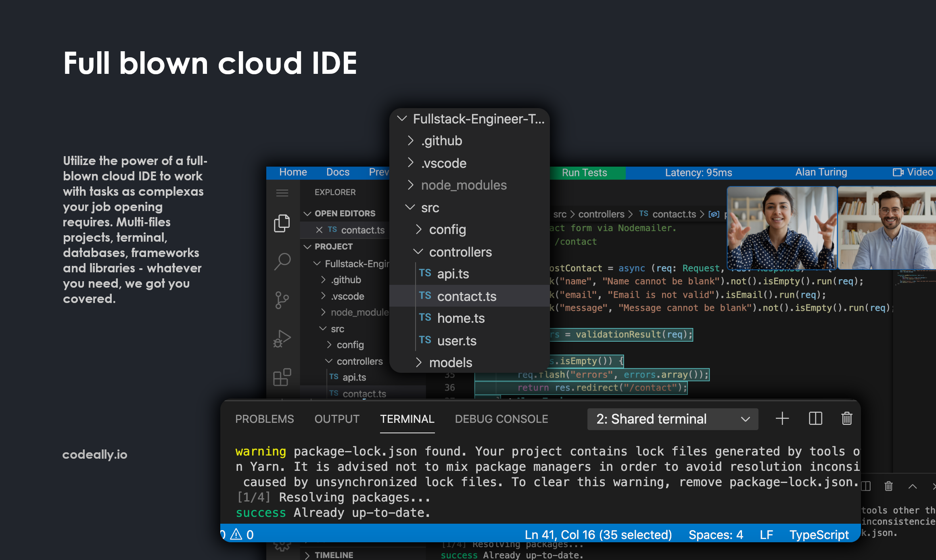Click TypeScript in the status bar

click(819, 534)
